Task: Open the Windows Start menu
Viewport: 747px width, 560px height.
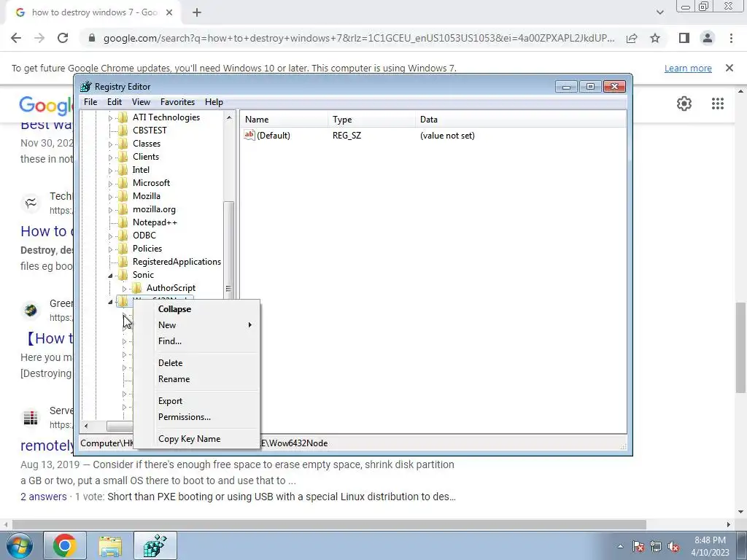Action: (x=19, y=545)
